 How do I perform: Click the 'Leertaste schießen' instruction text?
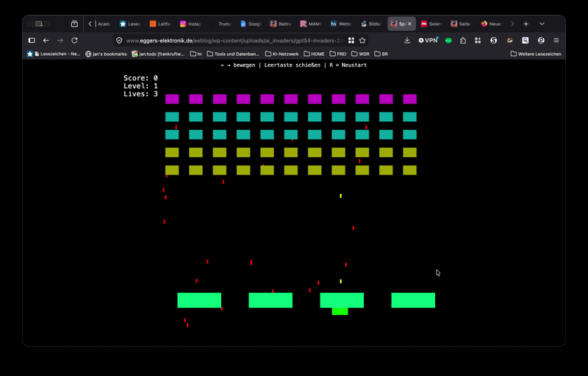coord(292,65)
